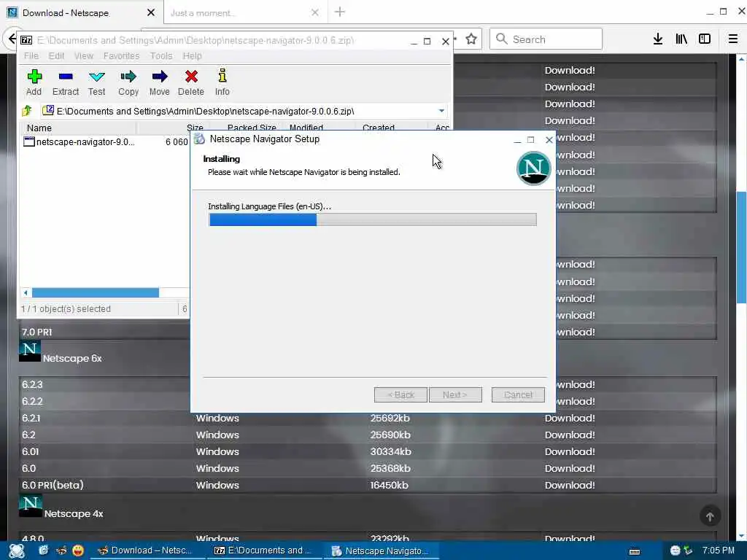The height and width of the screenshot is (560, 747).
Task: Close the Just a moment tab
Action: (x=315, y=13)
